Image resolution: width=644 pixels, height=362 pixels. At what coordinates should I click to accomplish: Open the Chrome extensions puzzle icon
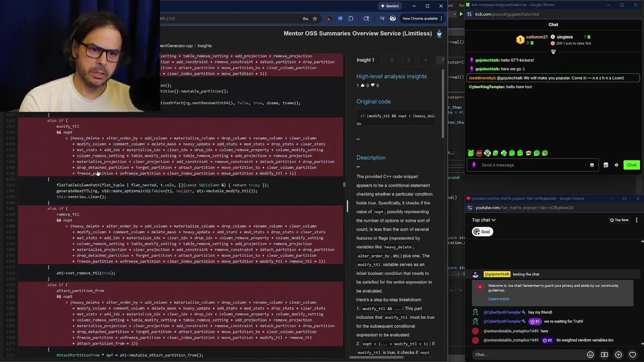tap(351, 19)
